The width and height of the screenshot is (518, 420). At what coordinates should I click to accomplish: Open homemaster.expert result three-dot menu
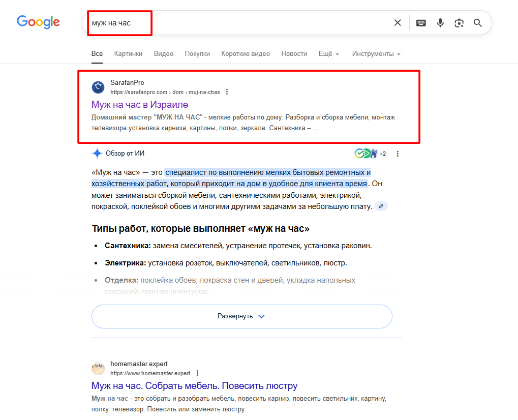tap(197, 373)
